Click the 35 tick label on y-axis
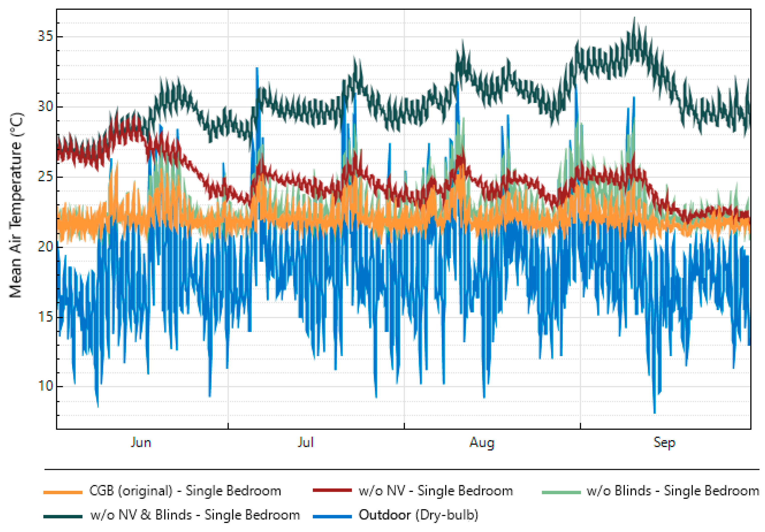The image size is (765, 532). click(x=45, y=36)
